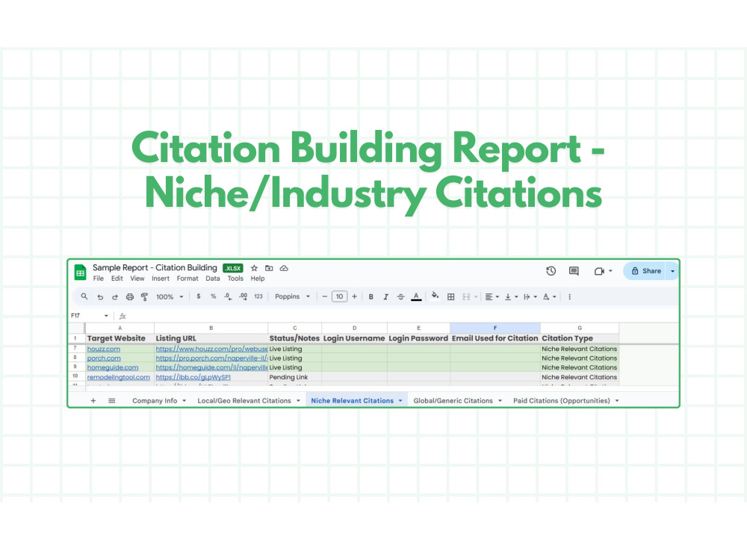Open the comments icon

pyautogui.click(x=574, y=271)
